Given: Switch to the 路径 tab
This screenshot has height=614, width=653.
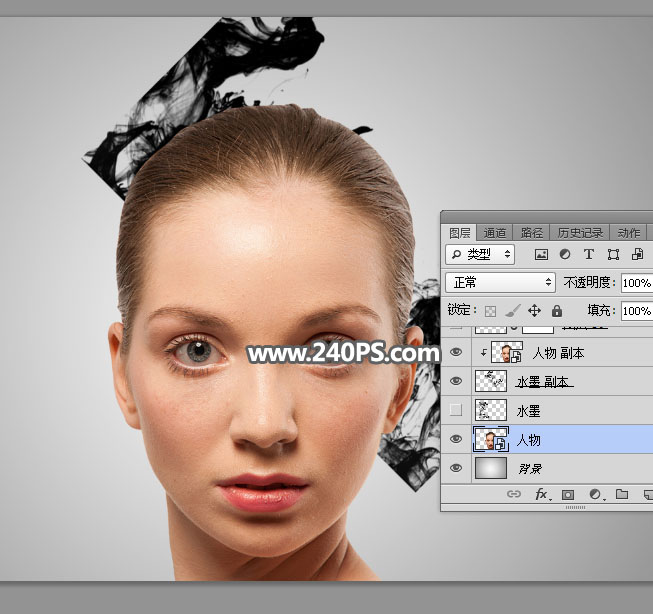Looking at the screenshot, I should pos(531,232).
